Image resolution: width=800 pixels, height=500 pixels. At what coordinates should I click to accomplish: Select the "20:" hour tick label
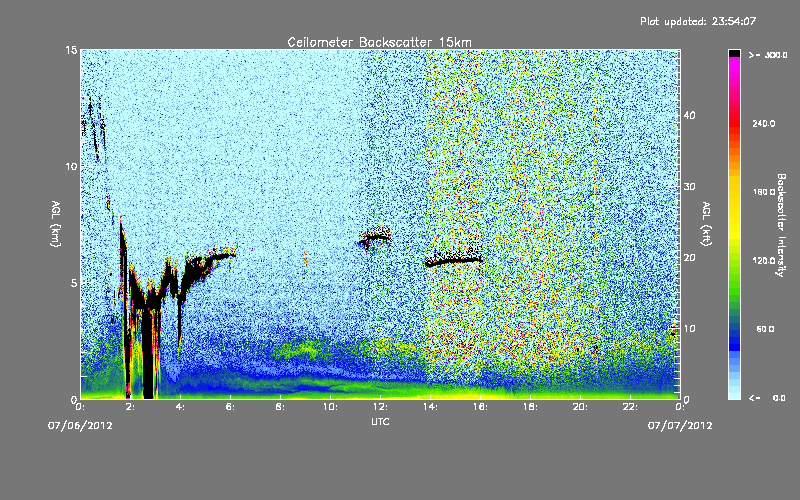[x=580, y=407]
